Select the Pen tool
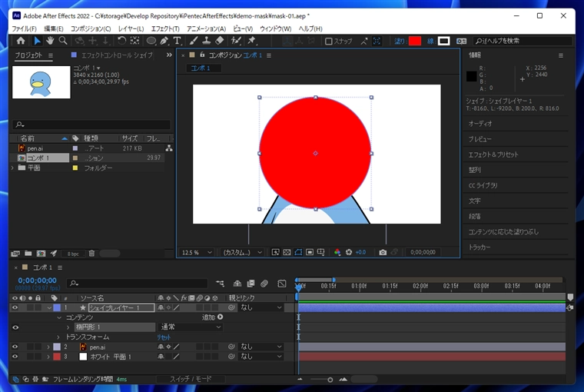The width and height of the screenshot is (584, 392). tap(164, 41)
